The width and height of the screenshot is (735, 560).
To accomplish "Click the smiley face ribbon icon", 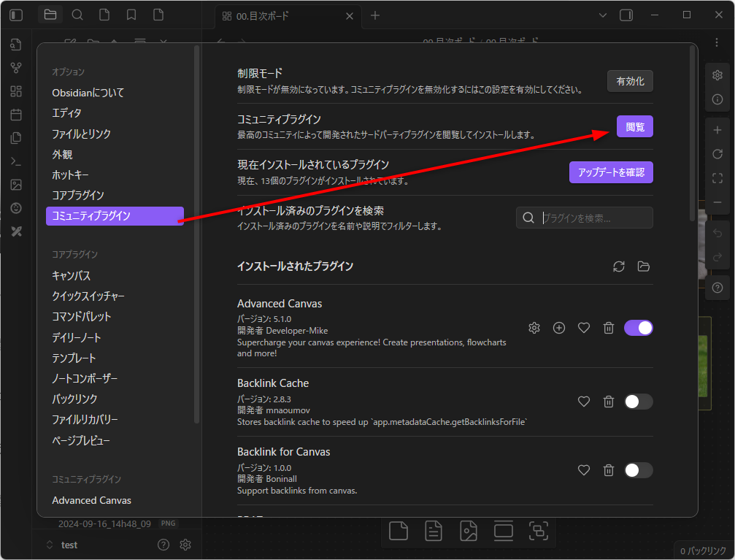I will (16, 208).
